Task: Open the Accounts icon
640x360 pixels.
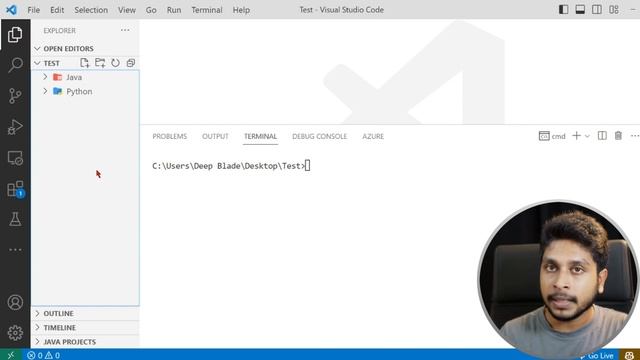Action: [15, 302]
